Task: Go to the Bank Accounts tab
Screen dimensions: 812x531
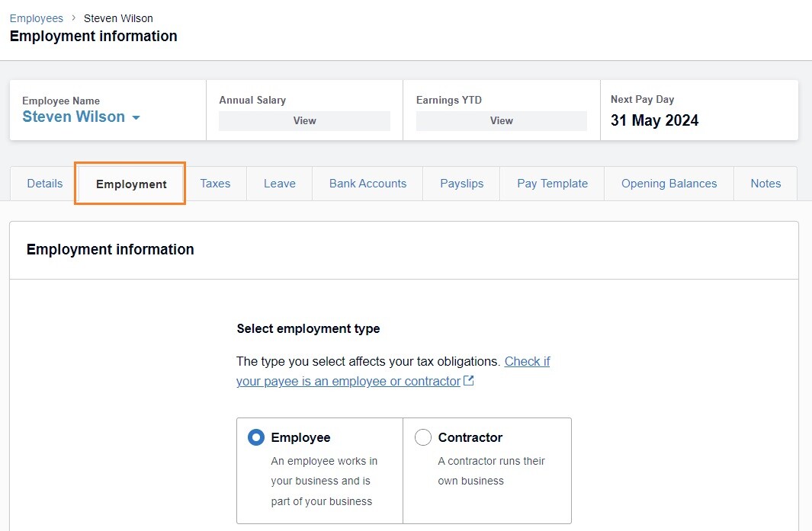Action: coord(367,183)
